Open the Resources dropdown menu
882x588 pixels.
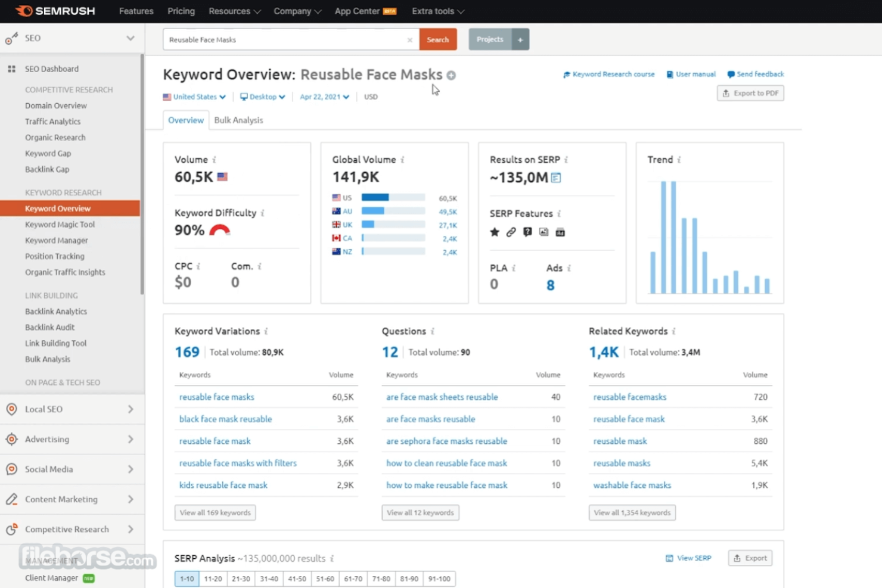click(x=234, y=11)
